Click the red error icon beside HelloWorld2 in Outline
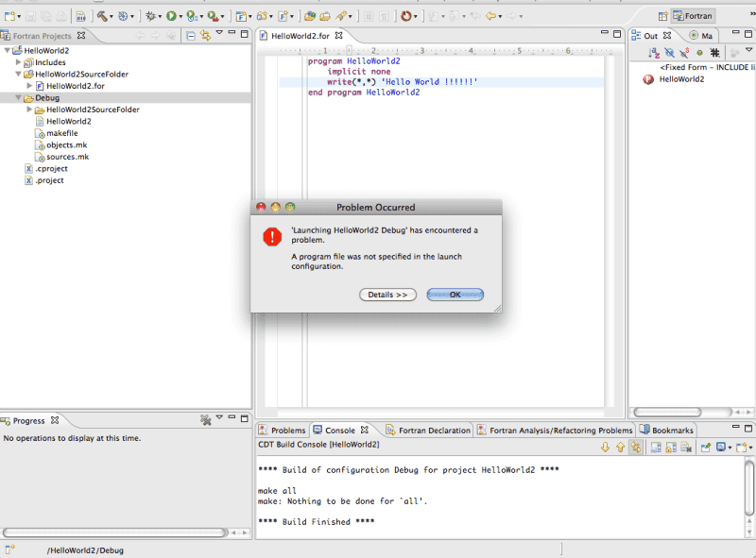The height and width of the screenshot is (558, 756). click(648, 79)
